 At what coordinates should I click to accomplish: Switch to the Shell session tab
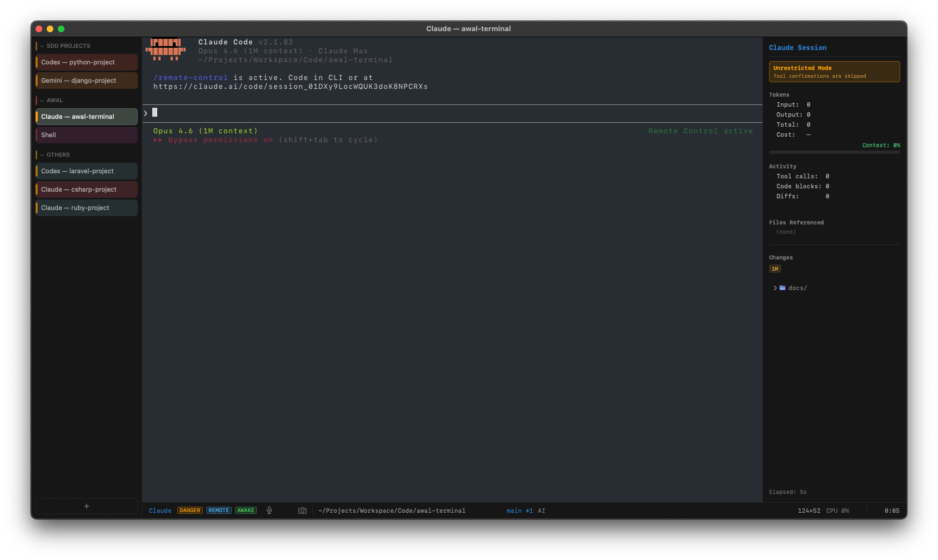pyautogui.click(x=86, y=134)
